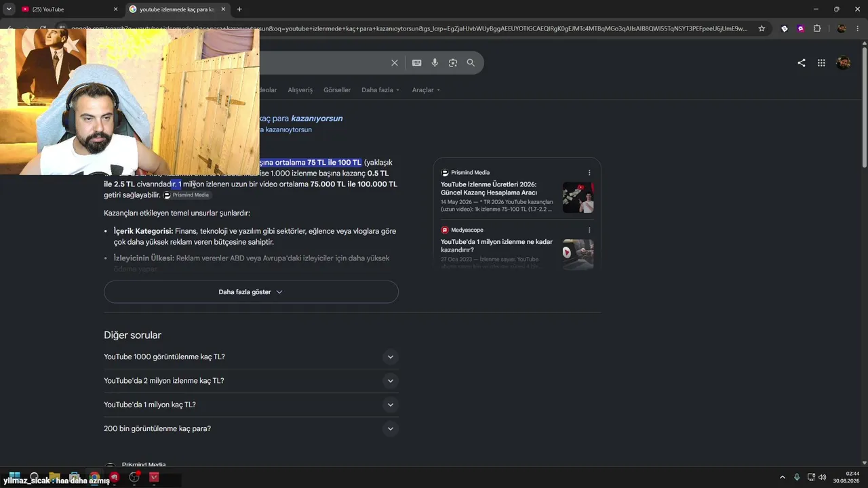Expand "200 bin görüntülenme kaç para?" question
This screenshot has width=868, height=488.
point(251,428)
